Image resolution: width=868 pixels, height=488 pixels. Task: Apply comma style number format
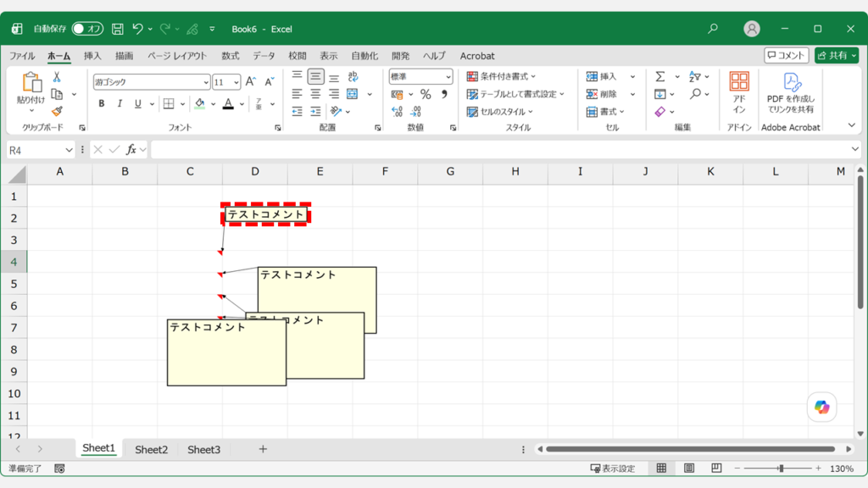tap(444, 95)
